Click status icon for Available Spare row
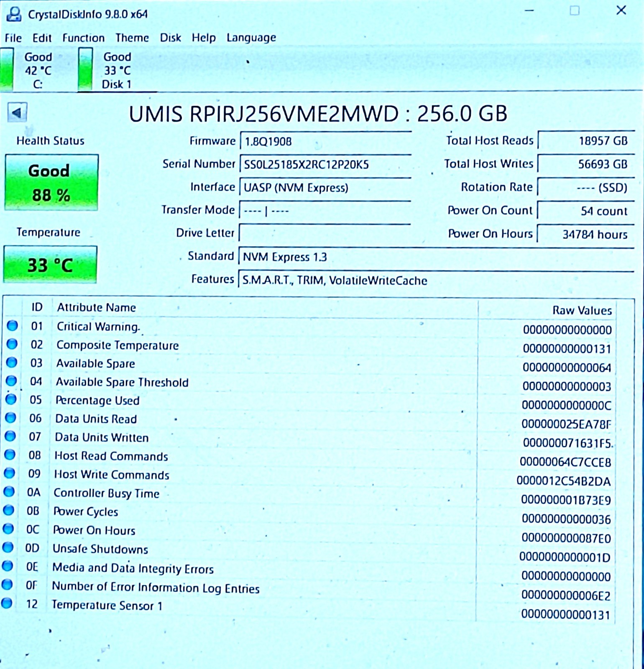This screenshot has height=669, width=644. (12, 362)
